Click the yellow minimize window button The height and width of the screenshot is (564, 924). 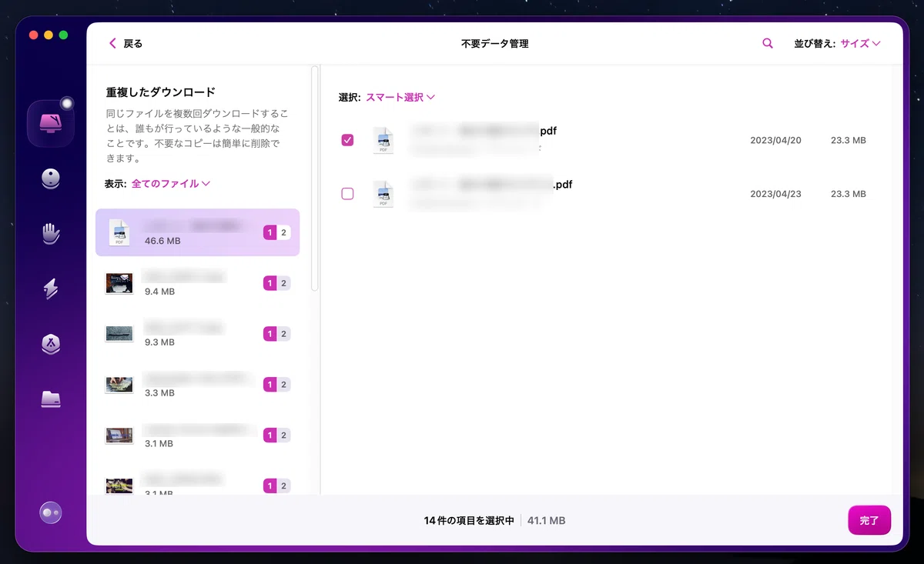pyautogui.click(x=49, y=35)
